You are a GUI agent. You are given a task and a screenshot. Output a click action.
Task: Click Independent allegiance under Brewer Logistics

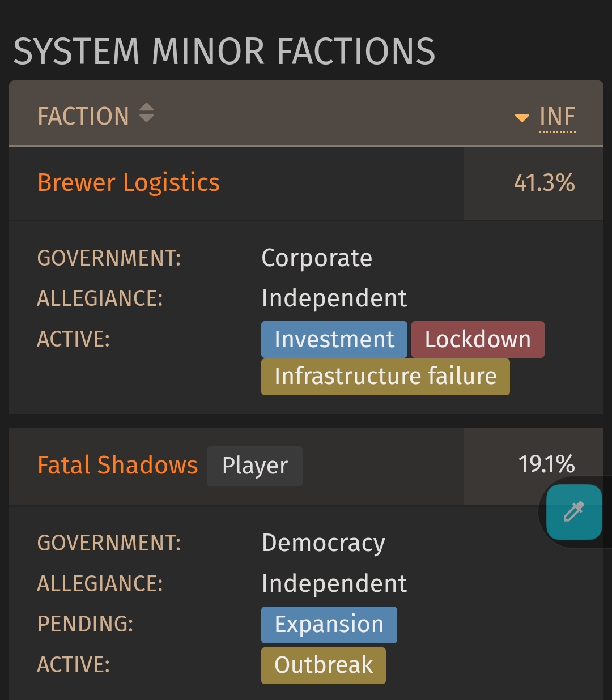[x=334, y=298]
